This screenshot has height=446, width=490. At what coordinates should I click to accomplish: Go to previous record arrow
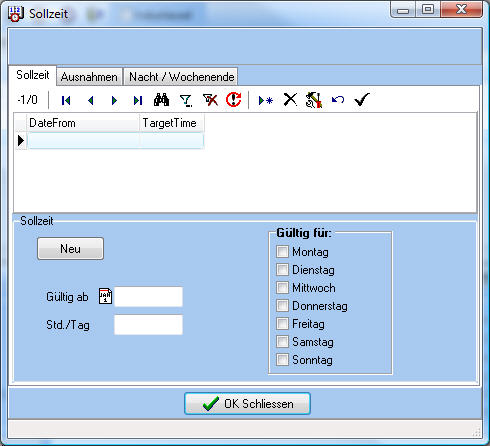pos(91,100)
